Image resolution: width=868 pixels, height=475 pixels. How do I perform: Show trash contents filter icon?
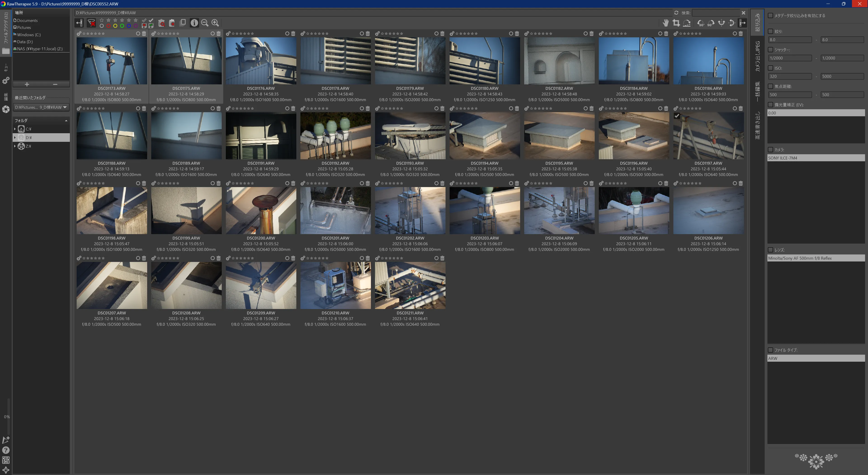(x=161, y=23)
